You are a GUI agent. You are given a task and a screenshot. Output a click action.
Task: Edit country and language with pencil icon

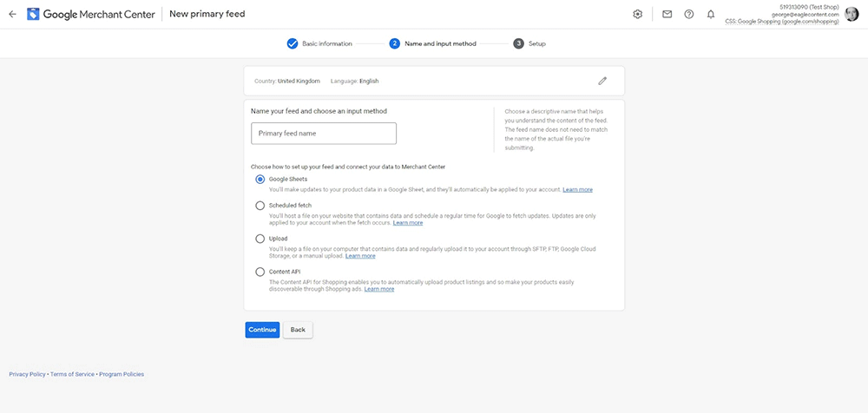[602, 81]
